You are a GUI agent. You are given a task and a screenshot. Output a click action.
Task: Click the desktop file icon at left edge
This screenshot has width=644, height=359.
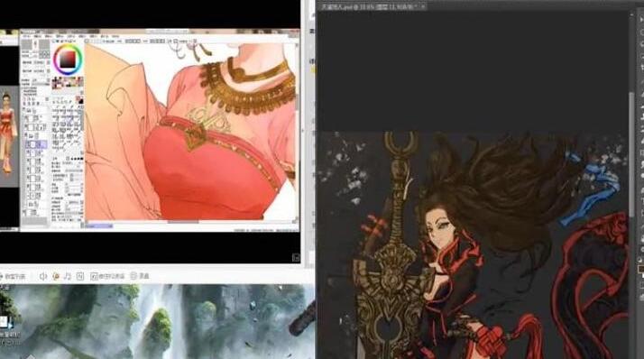click(4, 322)
